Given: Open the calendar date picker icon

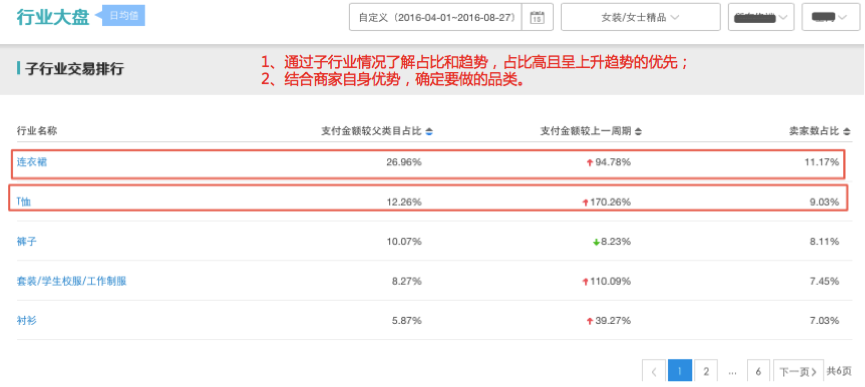Looking at the screenshot, I should pos(537,18).
